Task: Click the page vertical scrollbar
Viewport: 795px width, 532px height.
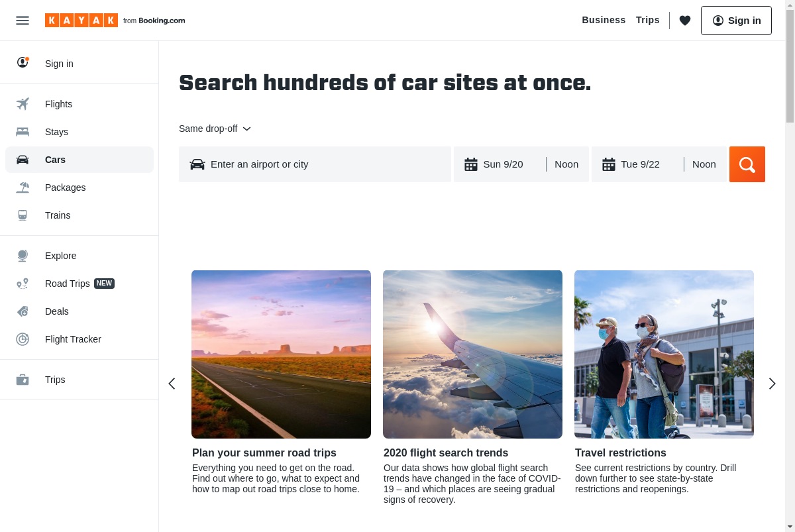Action: [790, 266]
